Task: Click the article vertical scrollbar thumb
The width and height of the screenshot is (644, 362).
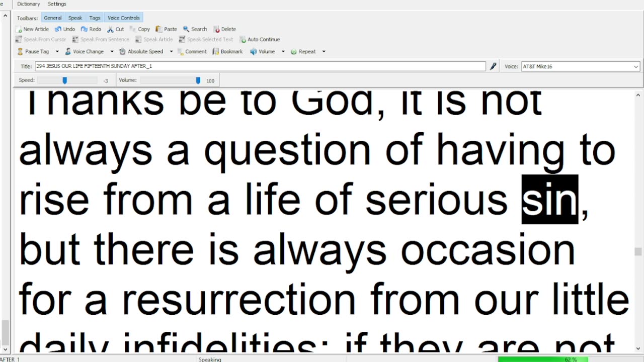Action: tap(638, 251)
